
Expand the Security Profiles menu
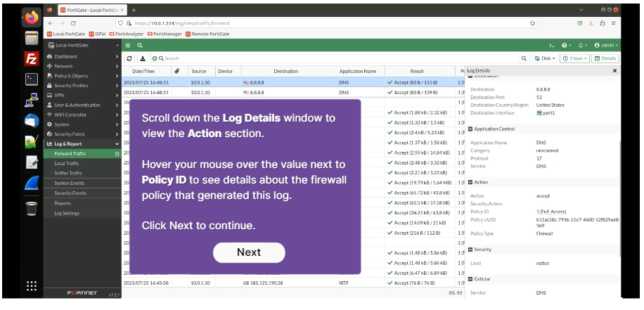point(82,85)
